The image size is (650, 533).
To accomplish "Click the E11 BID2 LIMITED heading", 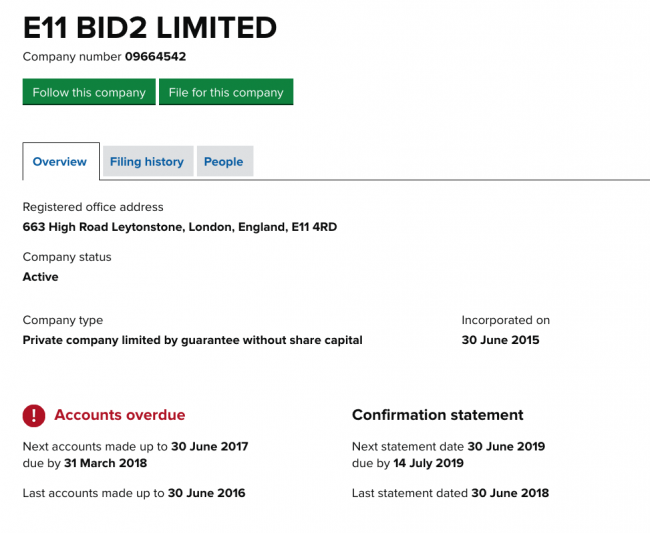I will pyautogui.click(x=150, y=28).
